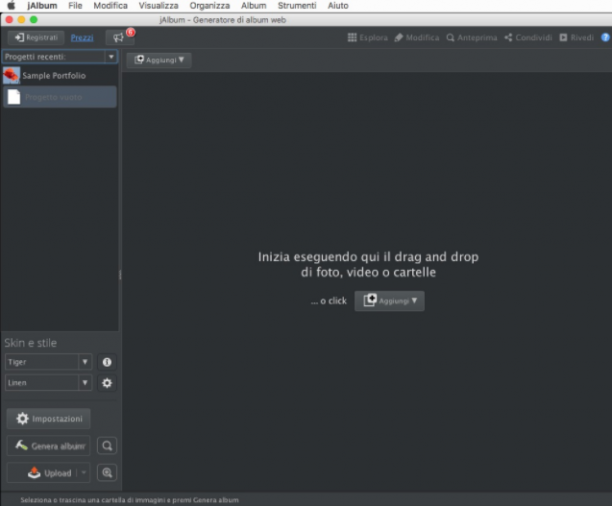Expand the Progetti recenti dropdown
This screenshot has height=506, width=612.
point(111,57)
